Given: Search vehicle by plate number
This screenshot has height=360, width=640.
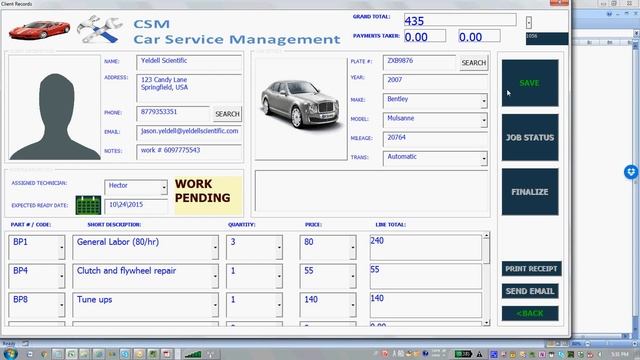Looking at the screenshot, I should click(x=473, y=63).
